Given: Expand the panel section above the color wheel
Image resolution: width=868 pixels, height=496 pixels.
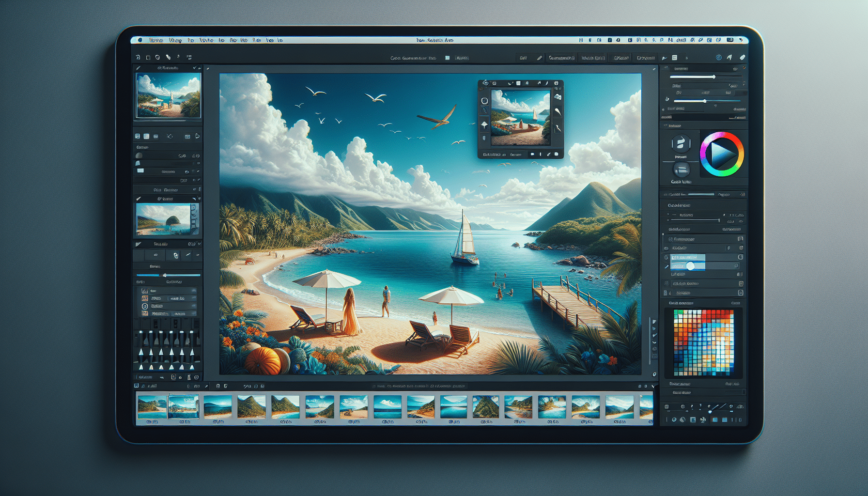Looking at the screenshot, I should click(x=666, y=125).
